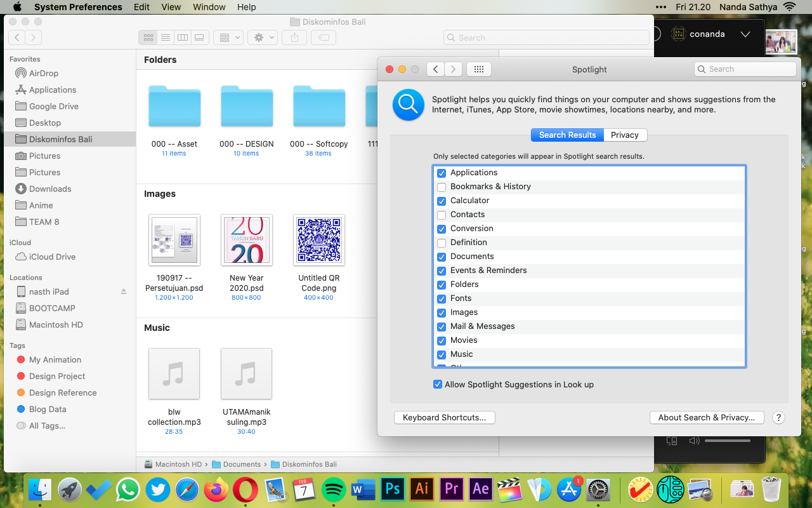Click the Spotlight help question mark
Viewport: 812px width, 508px height.
click(x=778, y=417)
